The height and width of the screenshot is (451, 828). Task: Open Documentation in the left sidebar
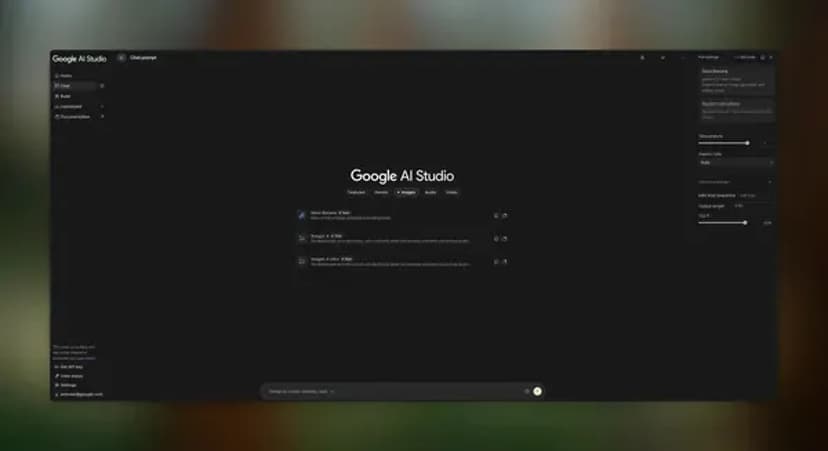[72, 117]
